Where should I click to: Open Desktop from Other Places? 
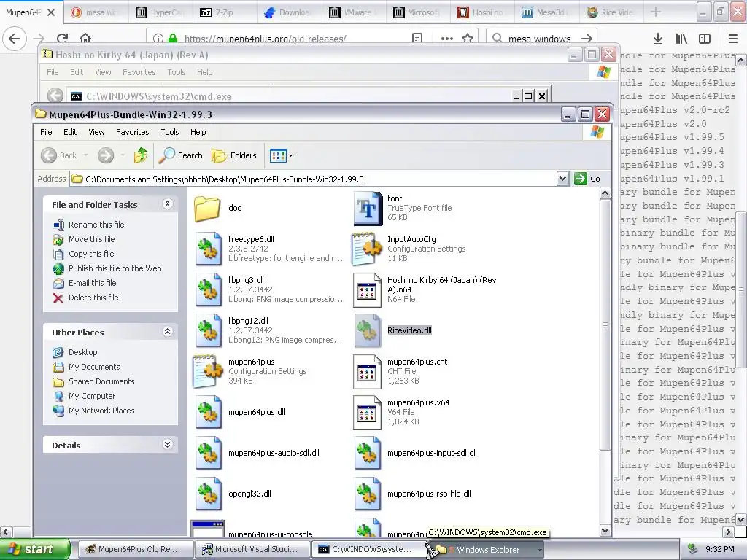pyautogui.click(x=83, y=352)
